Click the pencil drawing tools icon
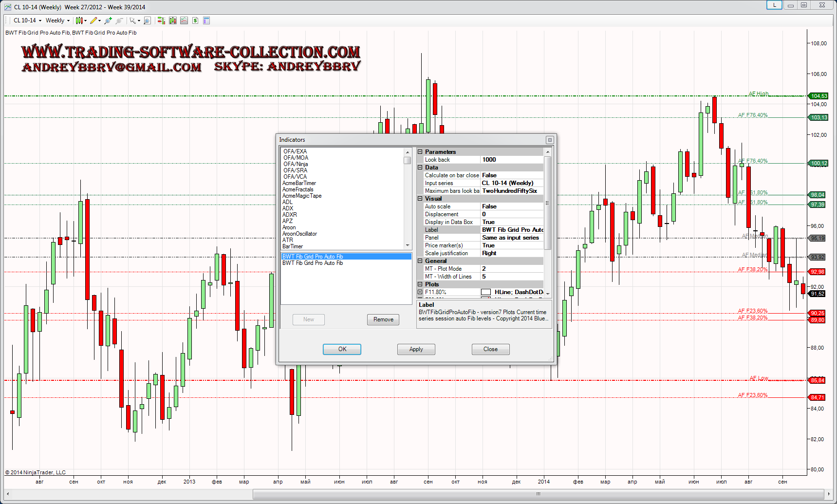 93,20
